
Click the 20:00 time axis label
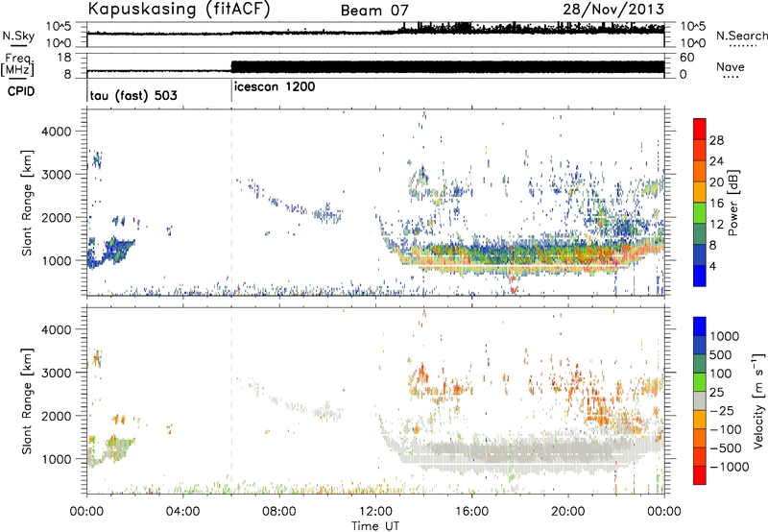[567, 512]
